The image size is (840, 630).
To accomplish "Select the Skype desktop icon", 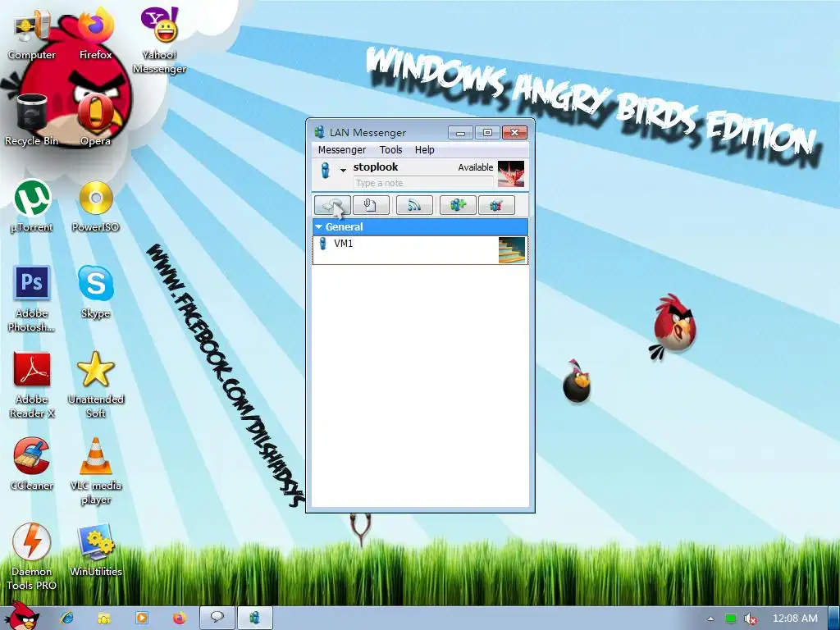I will (95, 293).
